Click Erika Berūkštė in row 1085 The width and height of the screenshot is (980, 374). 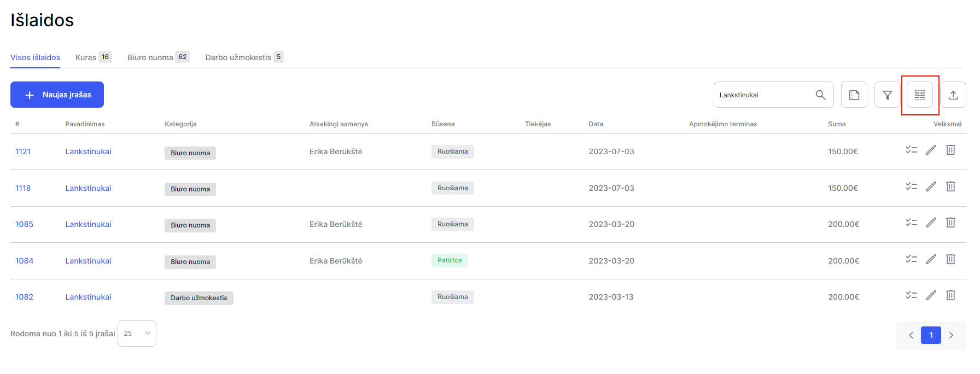pos(336,224)
